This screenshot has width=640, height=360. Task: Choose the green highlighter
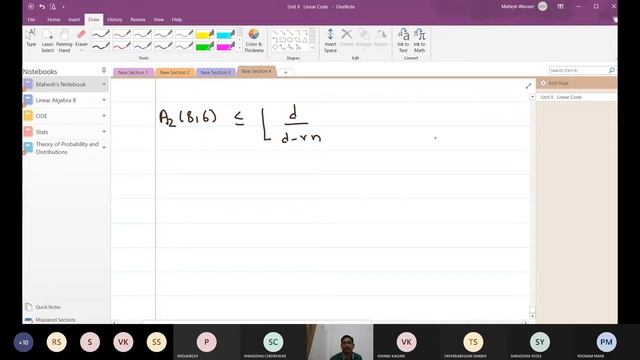(204, 46)
